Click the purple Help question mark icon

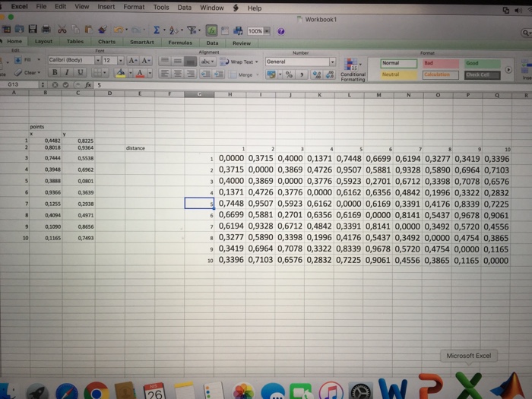(x=281, y=32)
